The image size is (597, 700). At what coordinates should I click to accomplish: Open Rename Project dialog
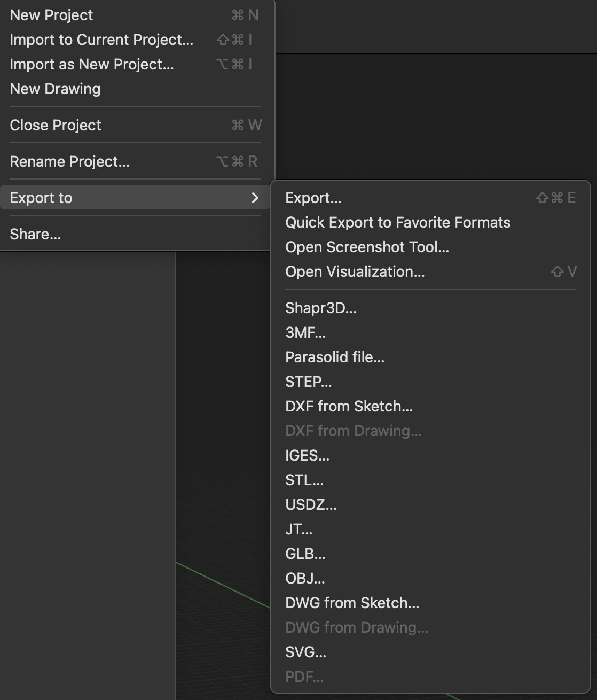(135, 161)
